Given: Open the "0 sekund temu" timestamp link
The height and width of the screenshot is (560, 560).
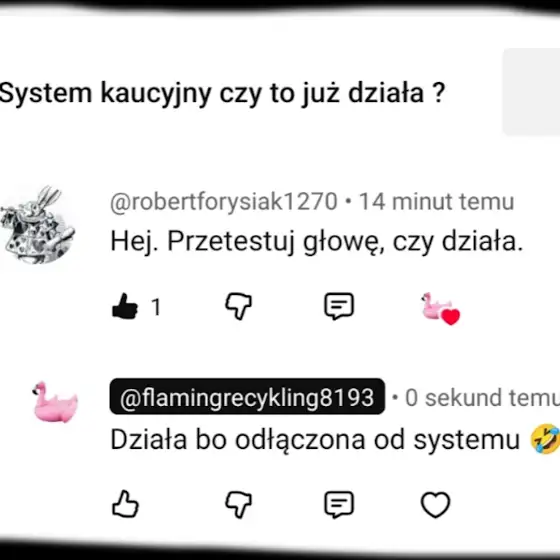Looking at the screenshot, I should (482, 398).
